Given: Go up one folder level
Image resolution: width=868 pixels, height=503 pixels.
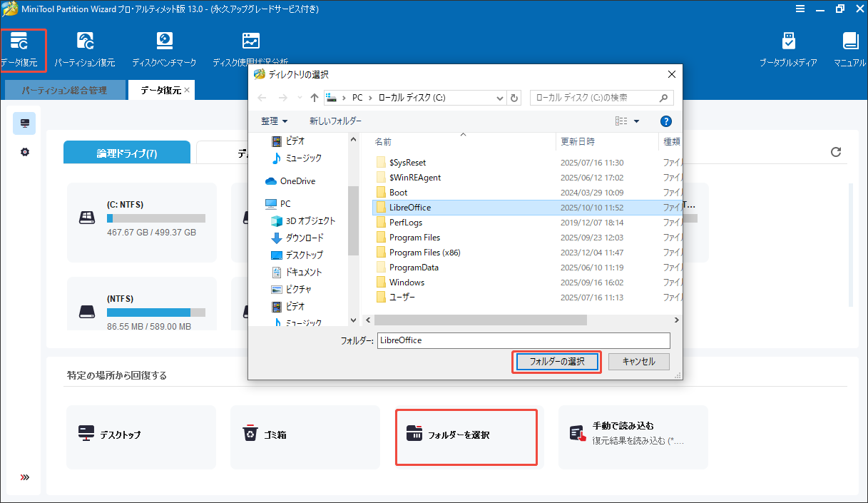Looking at the screenshot, I should pos(315,98).
